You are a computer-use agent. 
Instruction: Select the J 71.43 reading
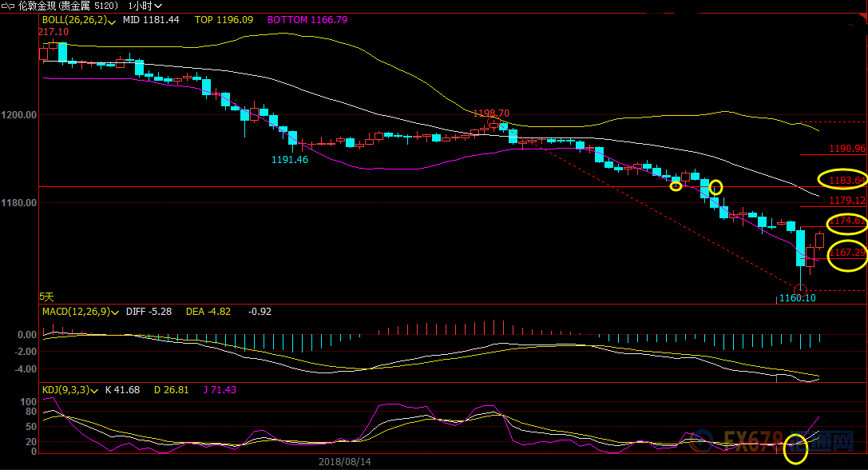[x=220, y=390]
